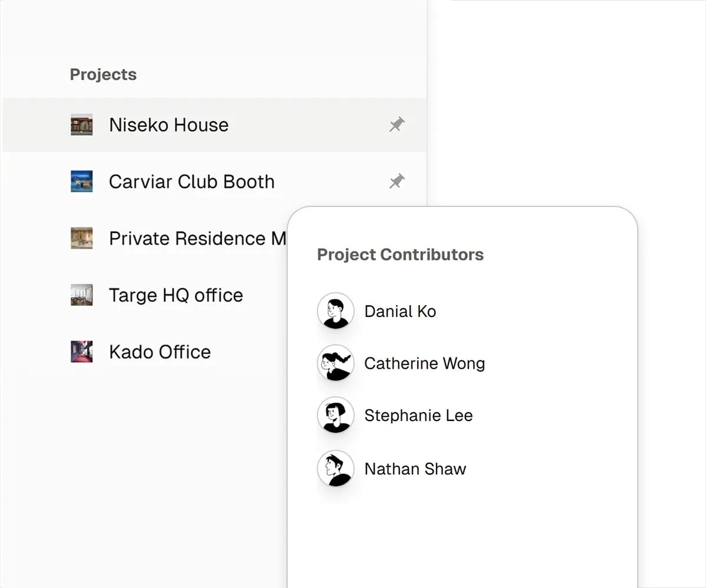Image resolution: width=706 pixels, height=588 pixels.
Task: Select the Kado Office project
Action: click(159, 352)
